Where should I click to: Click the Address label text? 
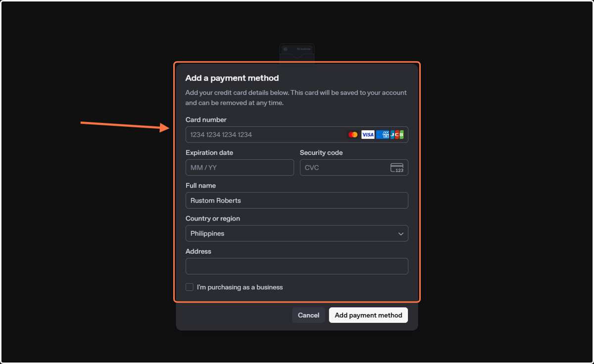pyautogui.click(x=198, y=251)
